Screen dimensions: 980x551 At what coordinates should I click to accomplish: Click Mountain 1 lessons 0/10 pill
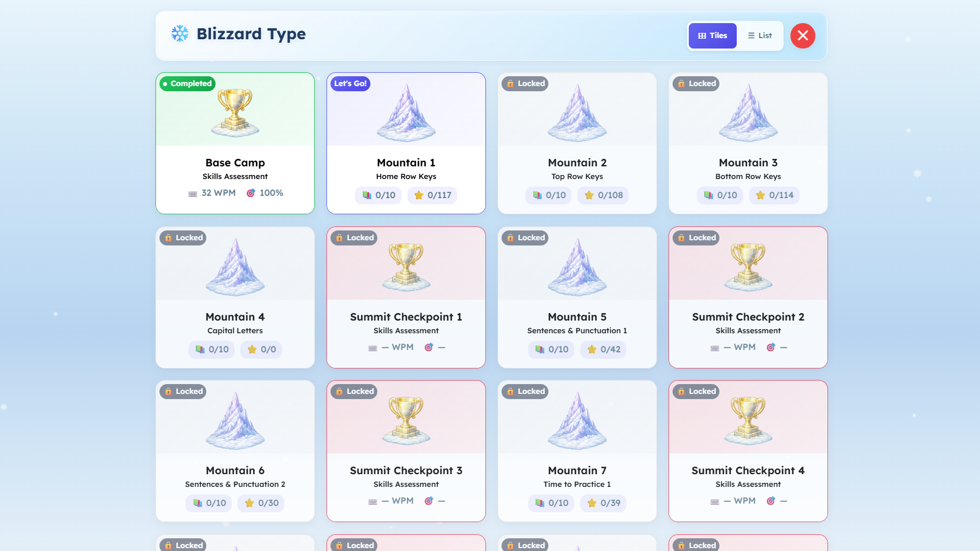(x=378, y=195)
